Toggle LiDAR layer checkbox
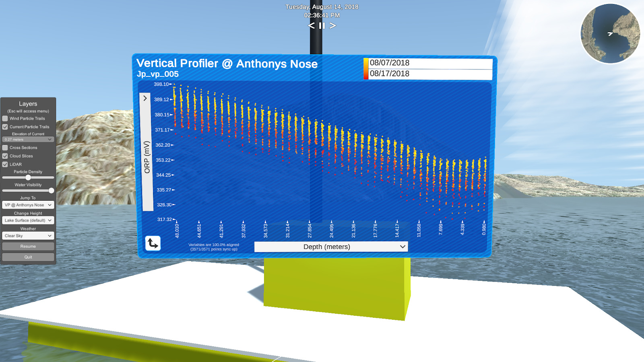644x362 pixels. pos(5,165)
